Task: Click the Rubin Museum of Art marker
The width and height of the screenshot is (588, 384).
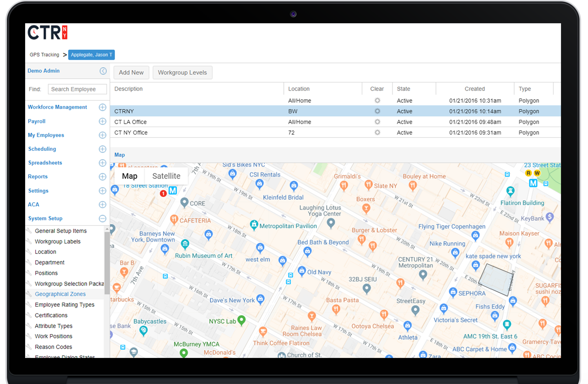Action: point(185,244)
